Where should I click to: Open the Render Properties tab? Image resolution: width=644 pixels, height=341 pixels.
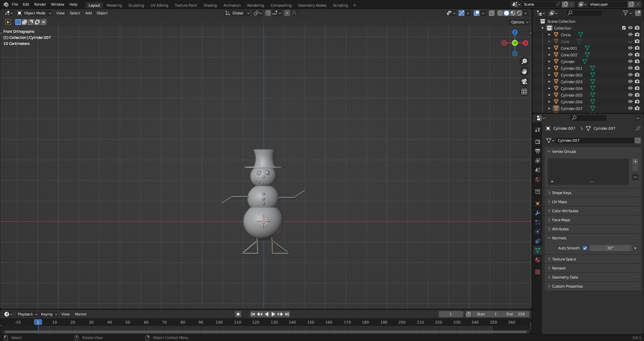coord(538,141)
